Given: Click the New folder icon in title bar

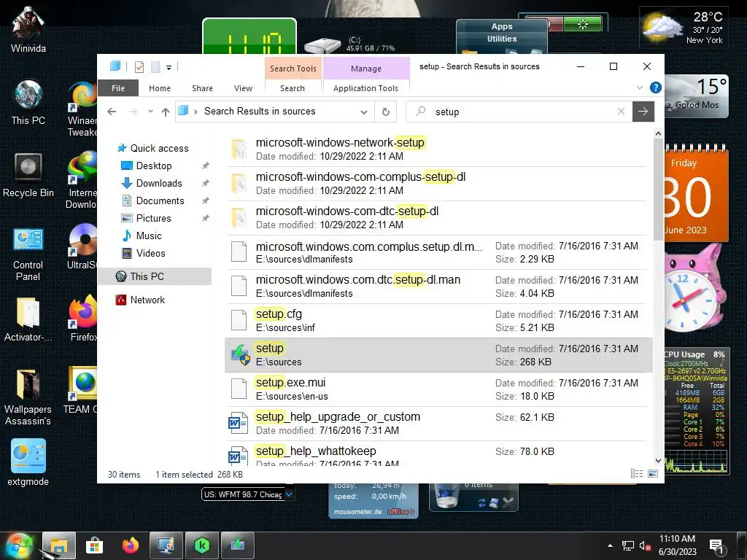Looking at the screenshot, I should click(x=155, y=67).
